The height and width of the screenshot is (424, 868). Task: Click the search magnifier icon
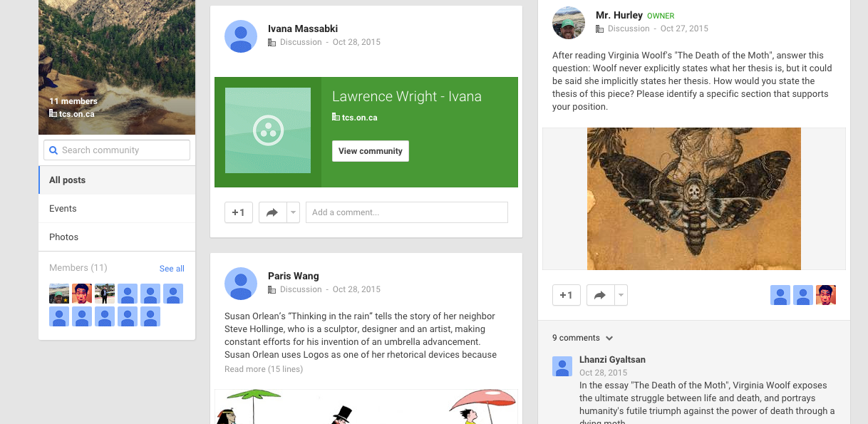click(x=53, y=150)
